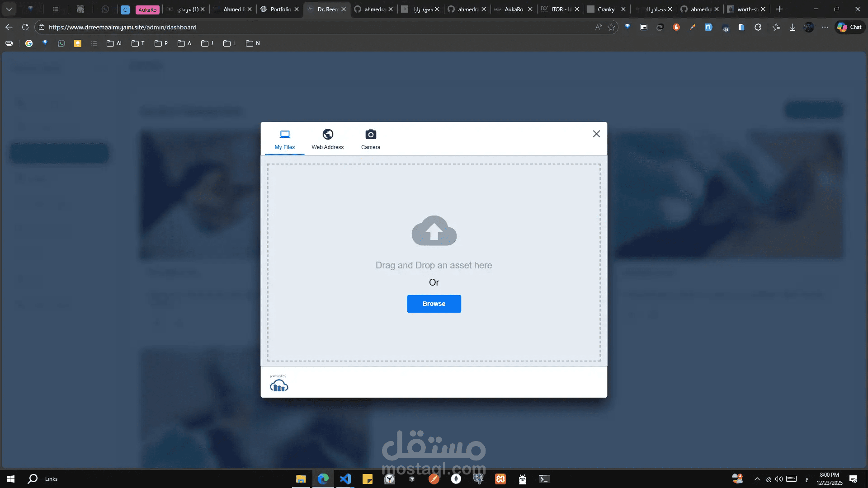Open the Camera upload source
868x488 pixels.
(370, 140)
